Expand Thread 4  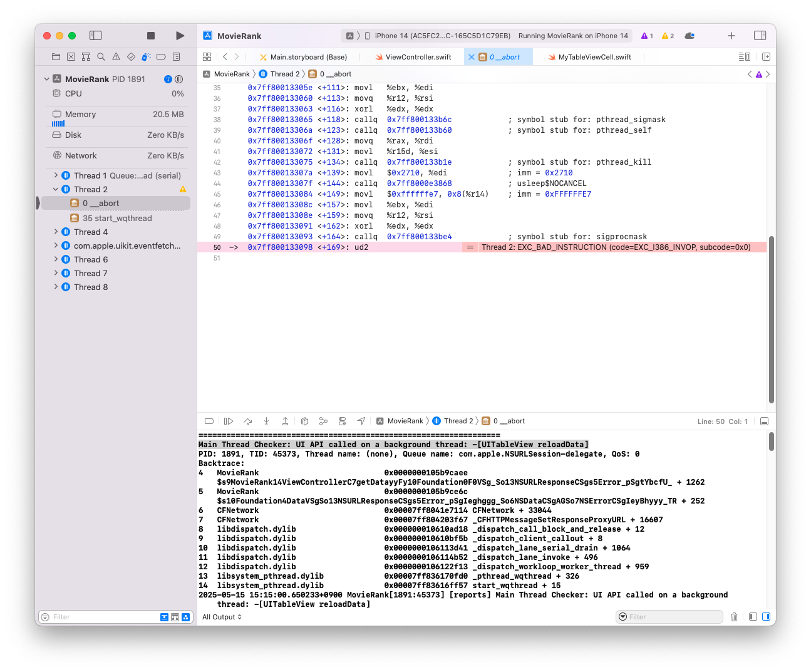point(56,232)
